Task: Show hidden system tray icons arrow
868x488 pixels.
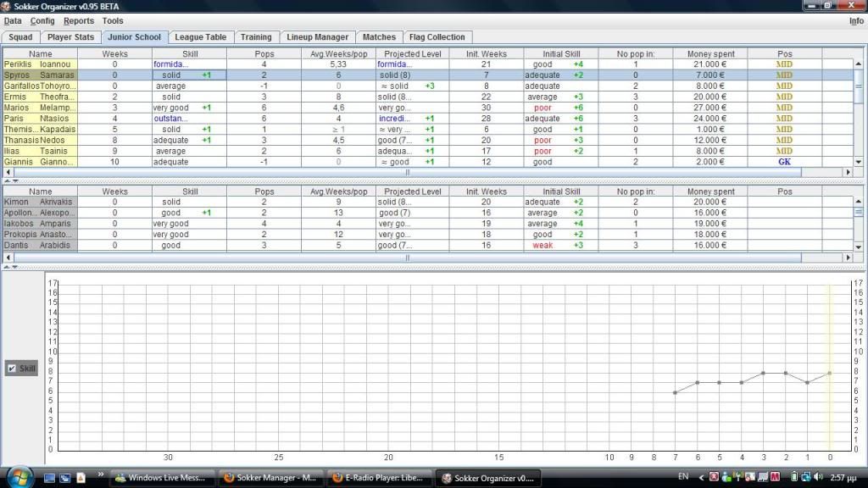Action: pyautogui.click(x=703, y=477)
